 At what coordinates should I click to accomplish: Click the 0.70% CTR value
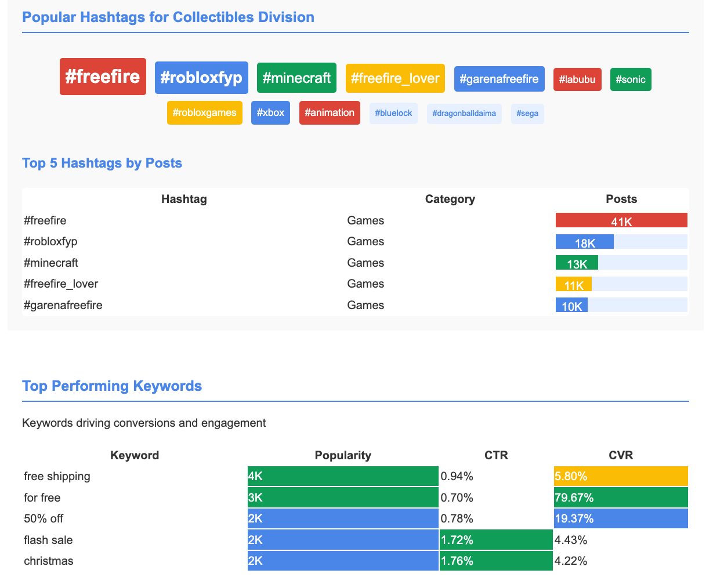(x=457, y=498)
